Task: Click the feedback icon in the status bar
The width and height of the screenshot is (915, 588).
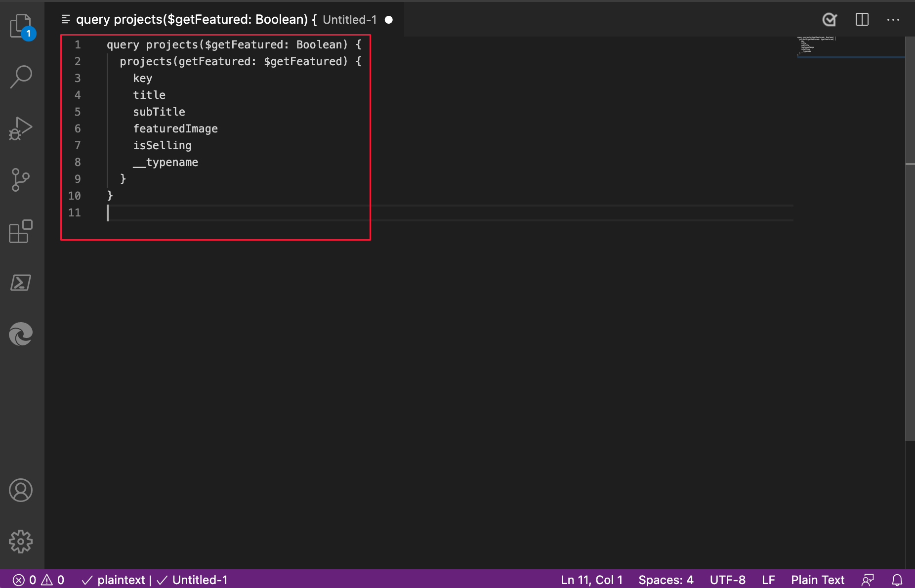Action: pyautogui.click(x=868, y=580)
